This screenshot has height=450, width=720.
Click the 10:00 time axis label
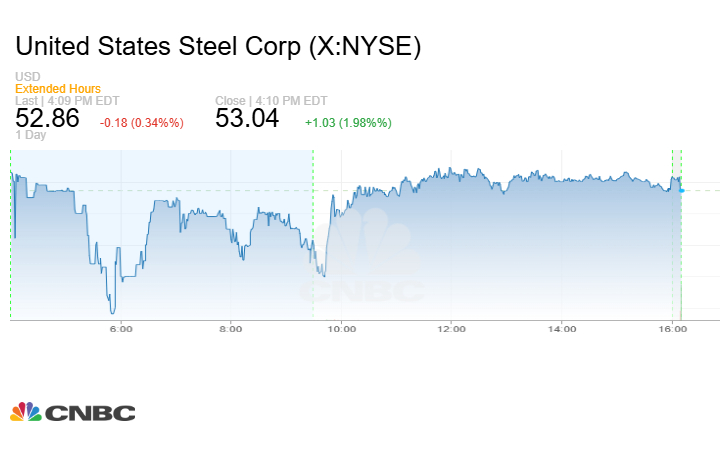coord(342,328)
